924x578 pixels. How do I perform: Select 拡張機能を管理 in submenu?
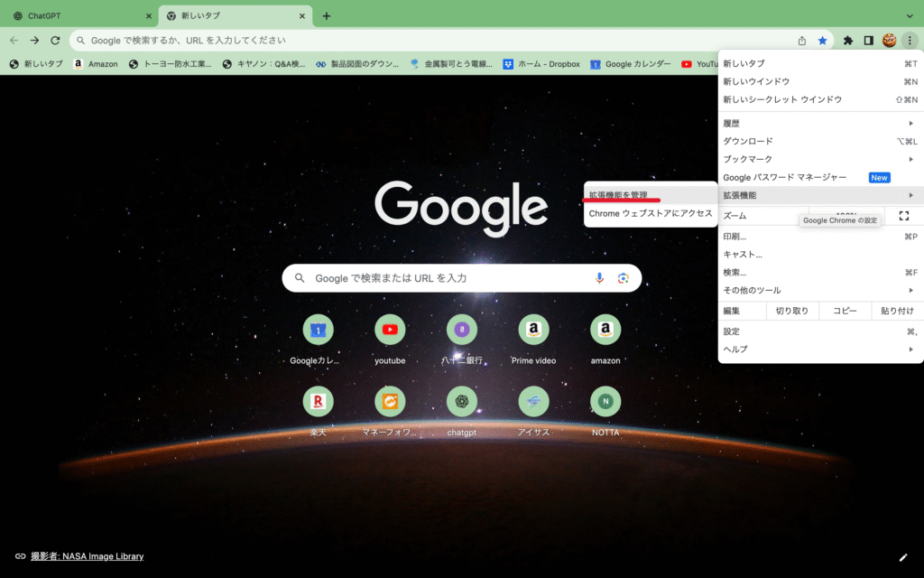651,195
